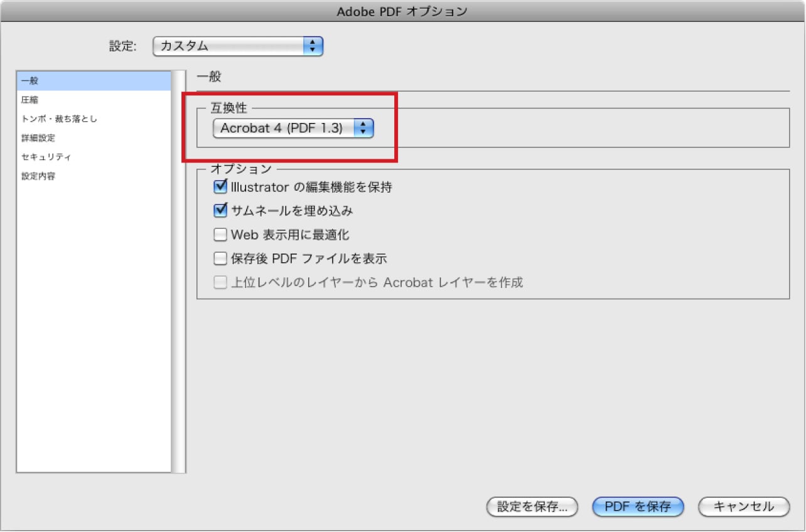Click the stepper arrows beside カスタム
The image size is (806, 532).
pos(314,46)
